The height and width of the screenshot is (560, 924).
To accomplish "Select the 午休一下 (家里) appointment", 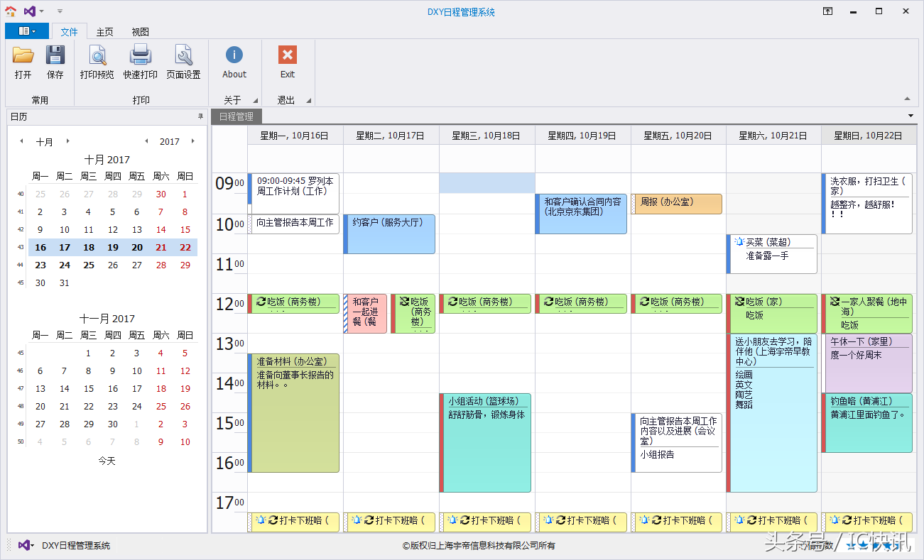I will point(867,363).
